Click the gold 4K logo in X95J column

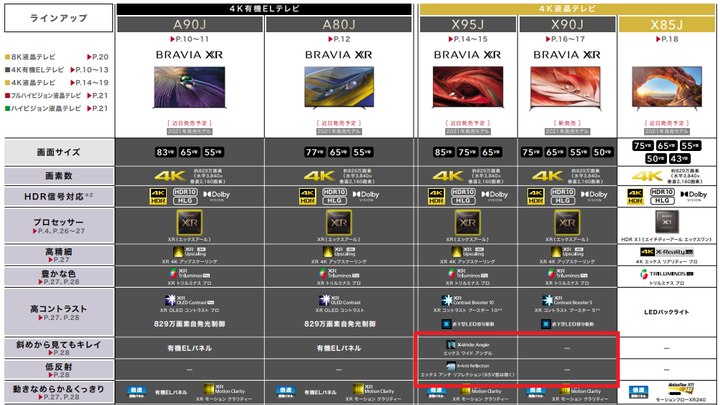pyautogui.click(x=448, y=176)
